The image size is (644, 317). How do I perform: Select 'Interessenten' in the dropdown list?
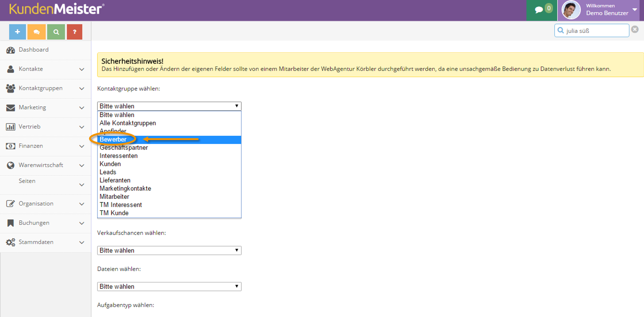[x=169, y=156]
